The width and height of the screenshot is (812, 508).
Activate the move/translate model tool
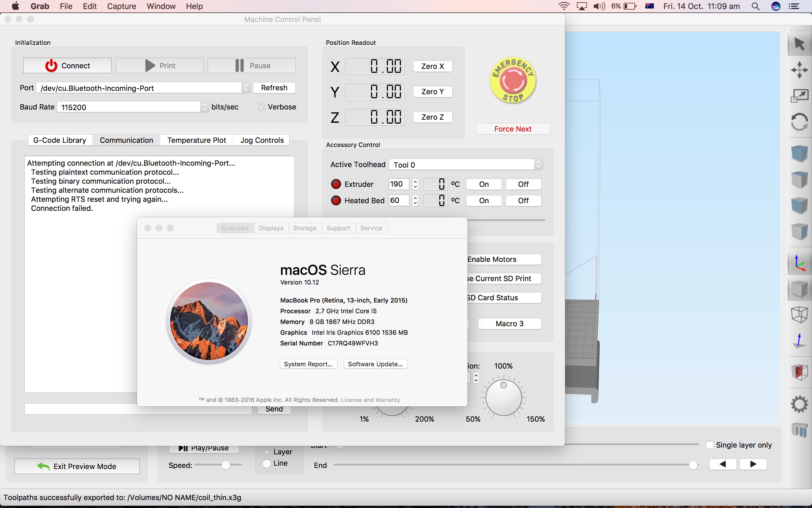(x=800, y=70)
